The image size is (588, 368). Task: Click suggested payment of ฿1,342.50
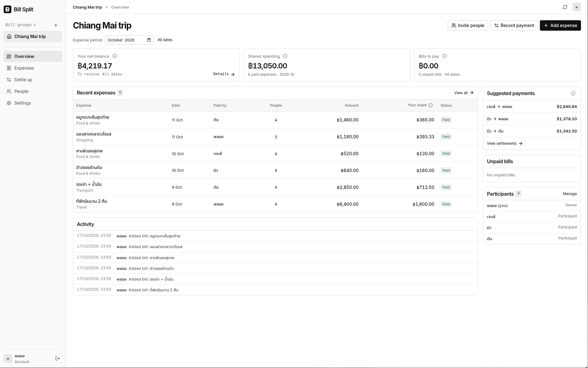532,131
